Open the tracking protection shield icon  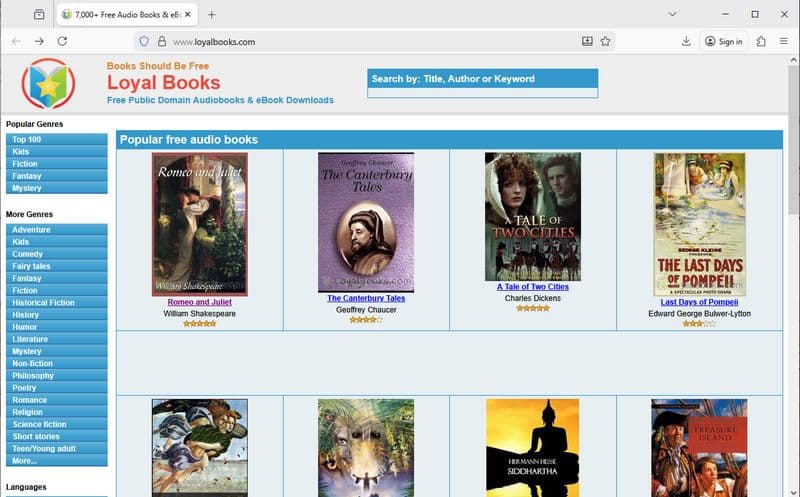click(144, 41)
